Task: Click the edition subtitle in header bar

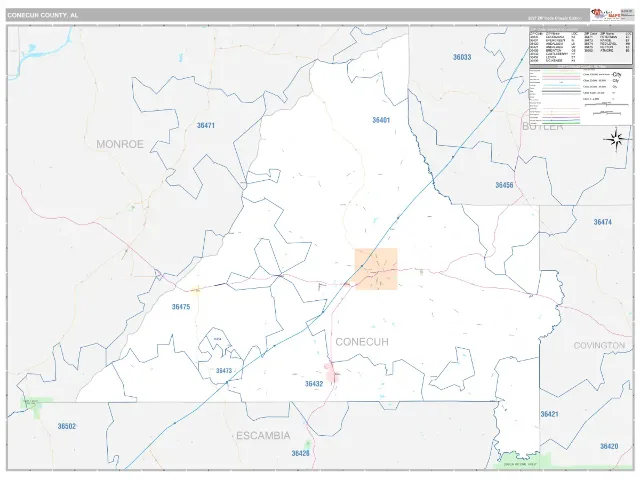Action: (555, 18)
